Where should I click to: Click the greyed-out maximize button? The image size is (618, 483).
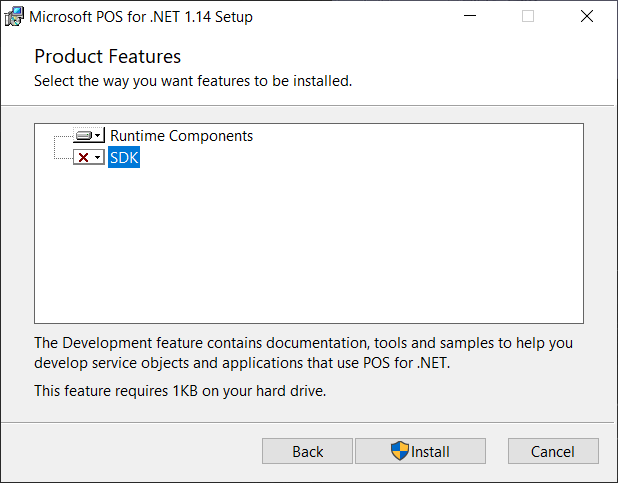528,16
